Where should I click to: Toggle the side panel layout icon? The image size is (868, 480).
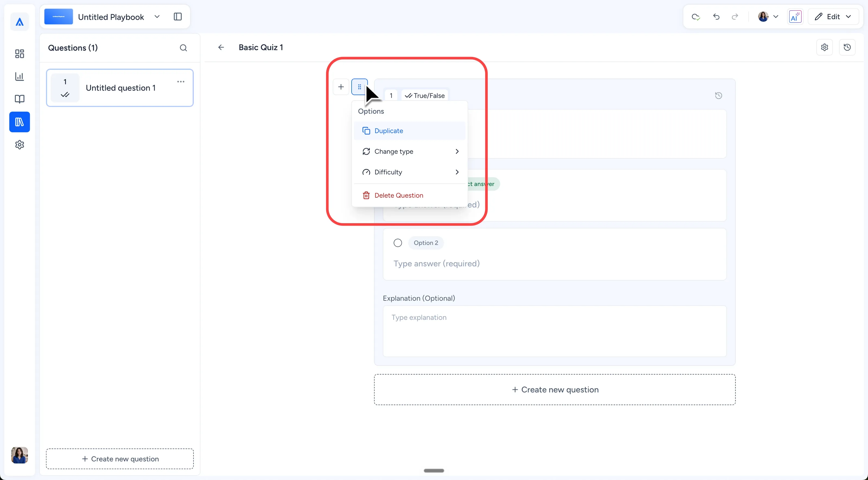point(178,17)
